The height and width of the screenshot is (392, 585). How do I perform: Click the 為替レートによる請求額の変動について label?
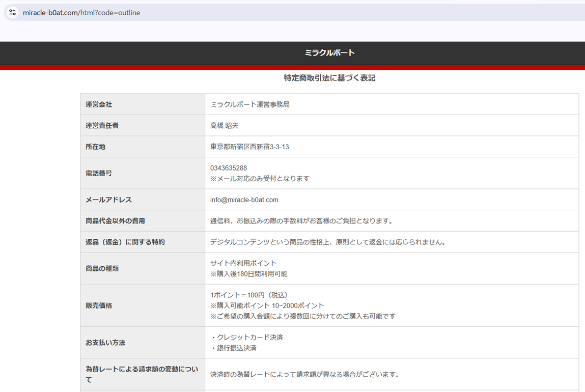pyautogui.click(x=142, y=375)
